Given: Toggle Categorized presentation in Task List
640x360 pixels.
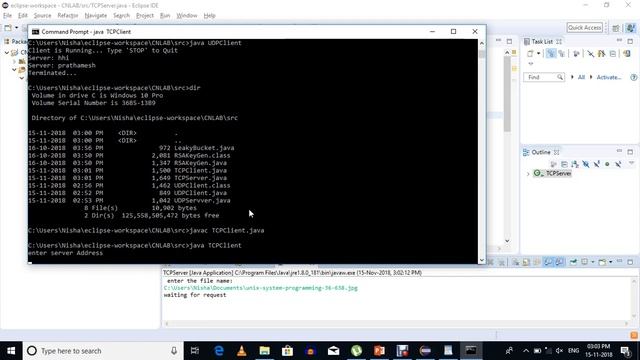Looking at the screenshot, I should point(551,53).
